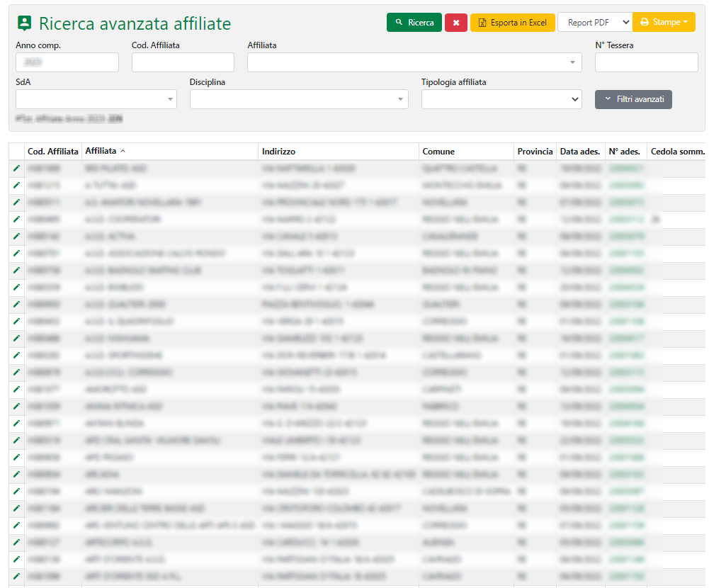The height and width of the screenshot is (588, 709).
Task: Open the first row's green N° ades. link
Action: pos(626,169)
